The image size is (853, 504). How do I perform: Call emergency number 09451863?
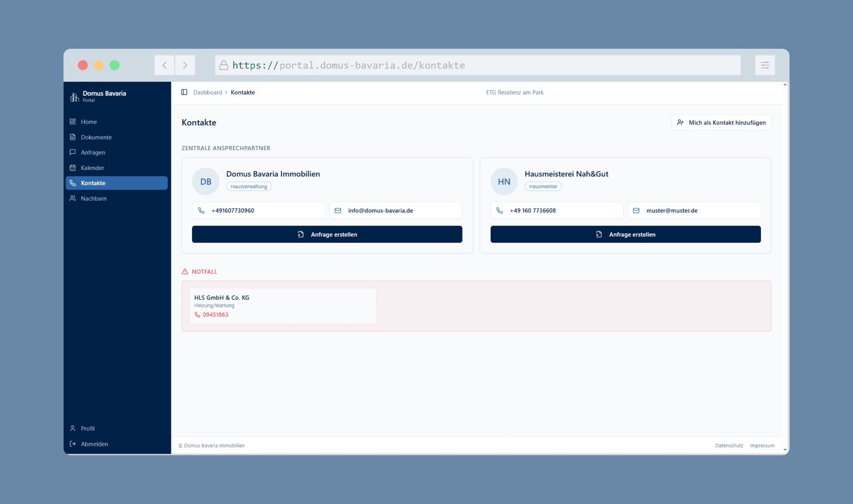click(215, 315)
